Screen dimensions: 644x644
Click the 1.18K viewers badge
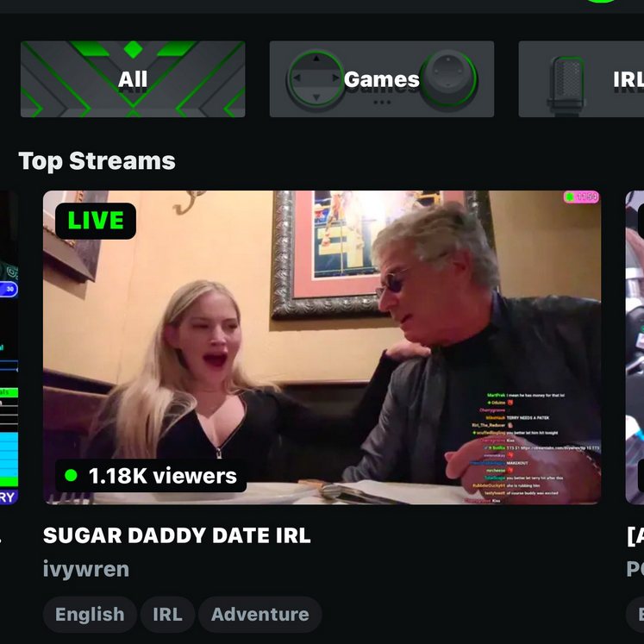point(151,476)
